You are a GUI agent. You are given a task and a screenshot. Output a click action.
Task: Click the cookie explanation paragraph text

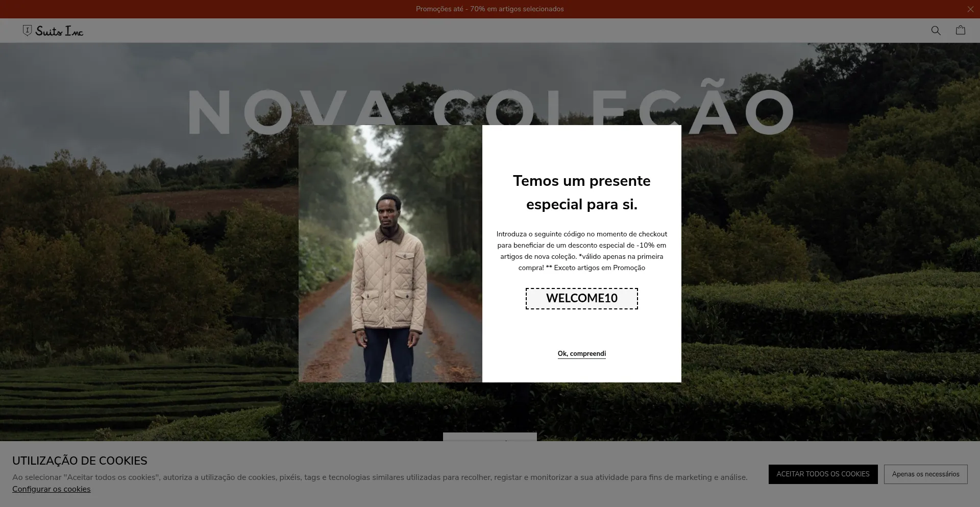point(380,477)
